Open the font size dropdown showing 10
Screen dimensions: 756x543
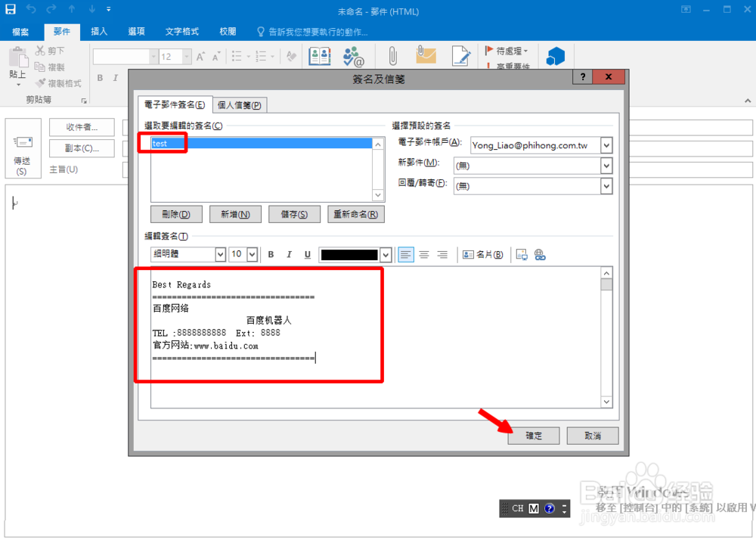tap(253, 254)
